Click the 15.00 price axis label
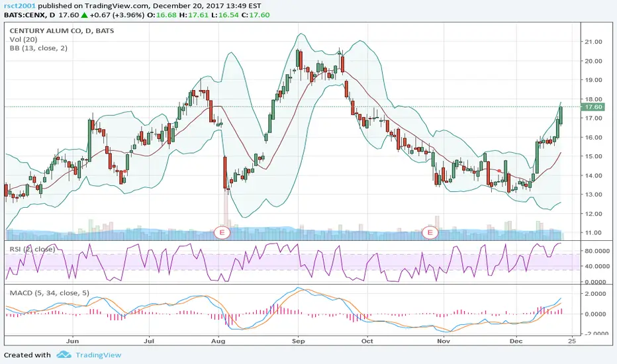 (x=593, y=156)
